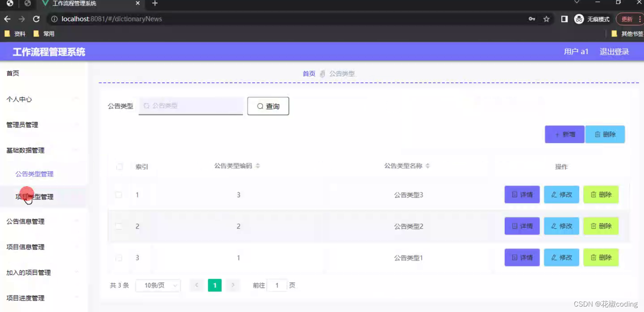Image resolution: width=644 pixels, height=312 pixels.
Task: Click the trash icon on top 删除 button
Action: pos(598,134)
